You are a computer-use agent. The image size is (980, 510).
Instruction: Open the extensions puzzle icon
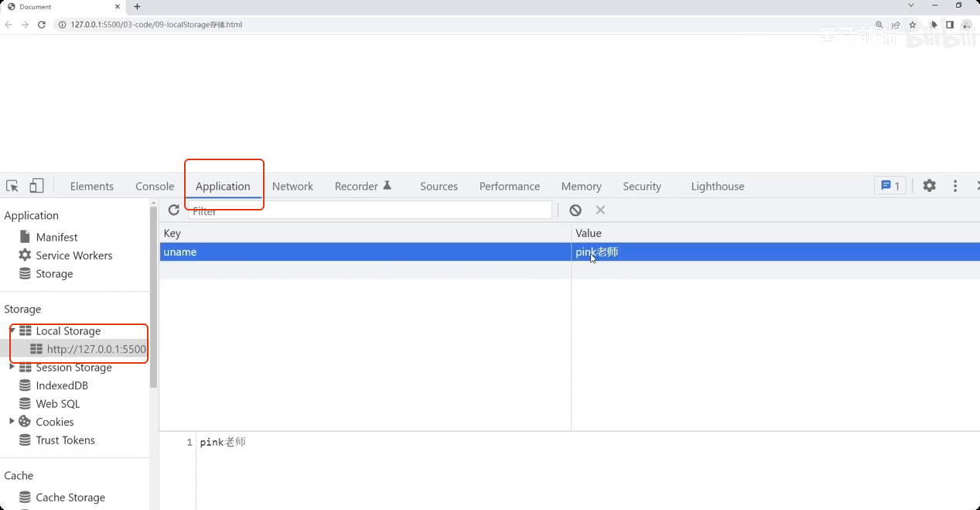click(934, 25)
